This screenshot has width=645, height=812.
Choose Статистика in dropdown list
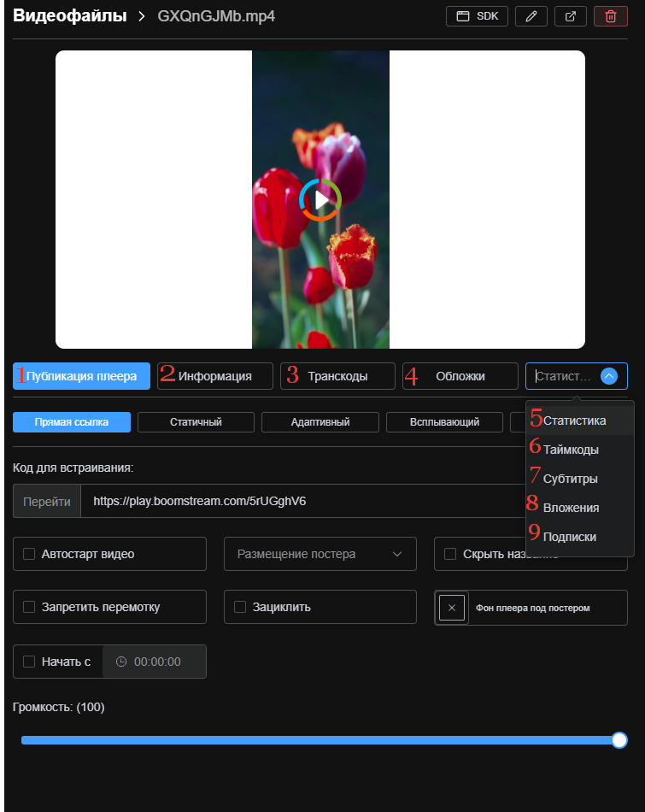580,421
